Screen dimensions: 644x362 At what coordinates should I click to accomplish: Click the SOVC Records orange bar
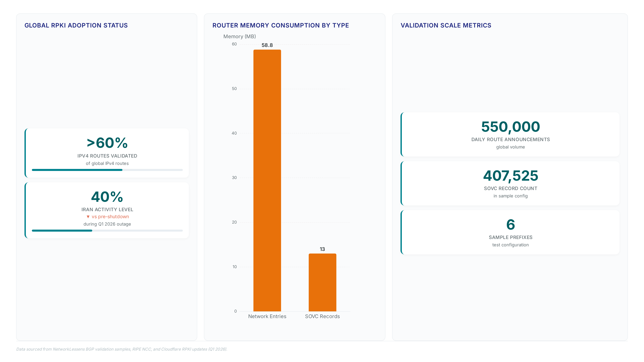point(322,282)
